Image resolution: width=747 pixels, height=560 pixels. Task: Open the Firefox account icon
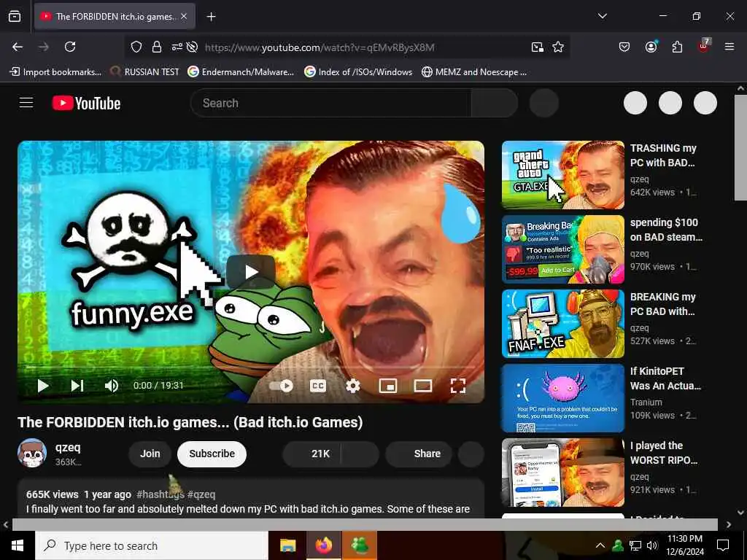[x=651, y=47]
